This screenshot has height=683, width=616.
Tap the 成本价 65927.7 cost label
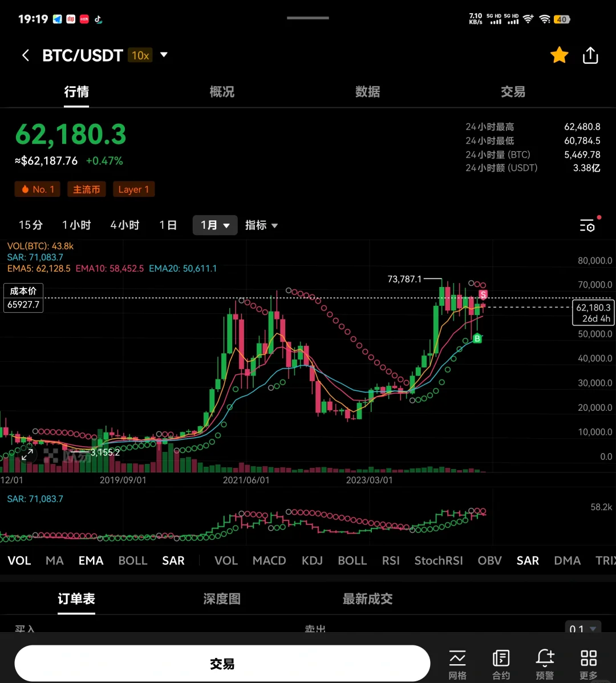23,298
